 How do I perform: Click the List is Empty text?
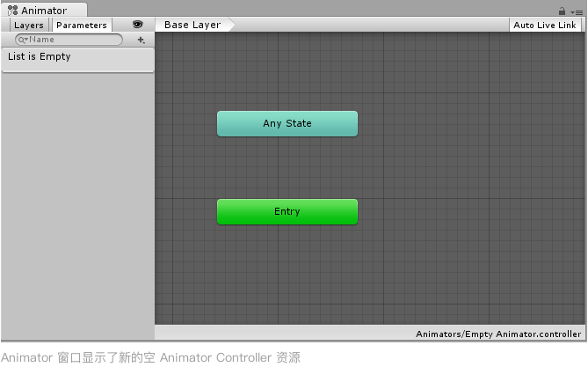39,56
